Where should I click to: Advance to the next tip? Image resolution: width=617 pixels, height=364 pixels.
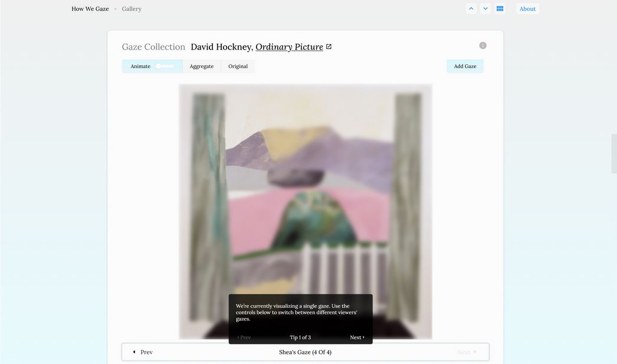357,337
